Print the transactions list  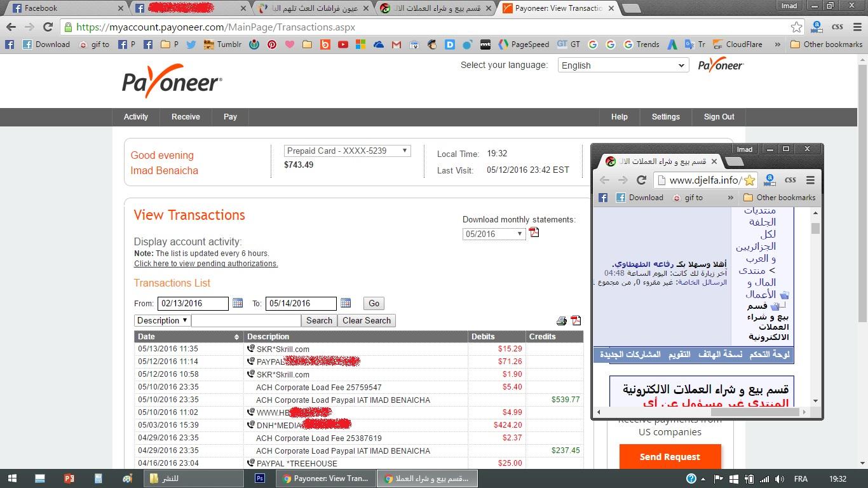point(561,321)
